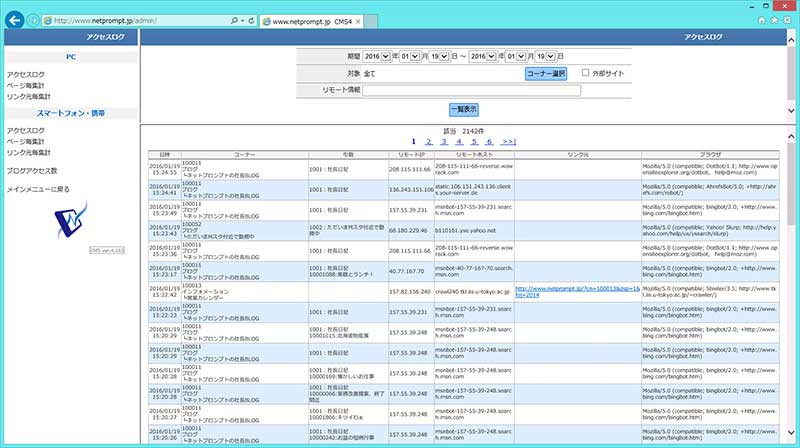This screenshot has width=800, height=448.
Task: Click the 日時 column header
Action: point(165,154)
